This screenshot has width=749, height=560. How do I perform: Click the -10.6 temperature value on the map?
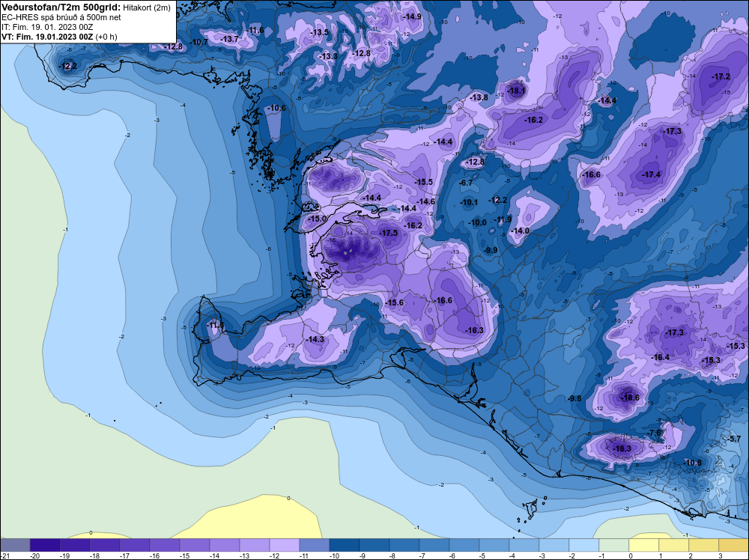coord(276,108)
